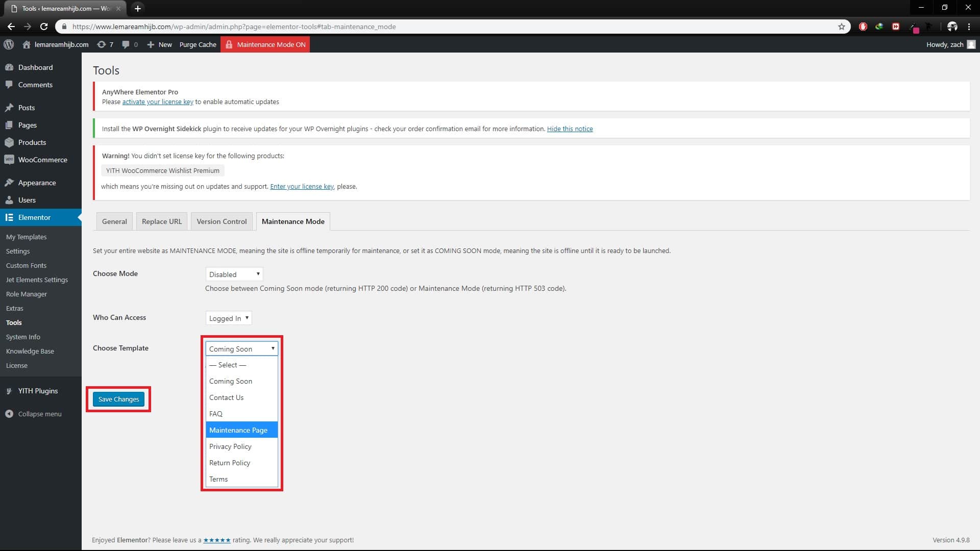Choose the — Select — option in template list
The height and width of the screenshot is (551, 980).
(241, 365)
